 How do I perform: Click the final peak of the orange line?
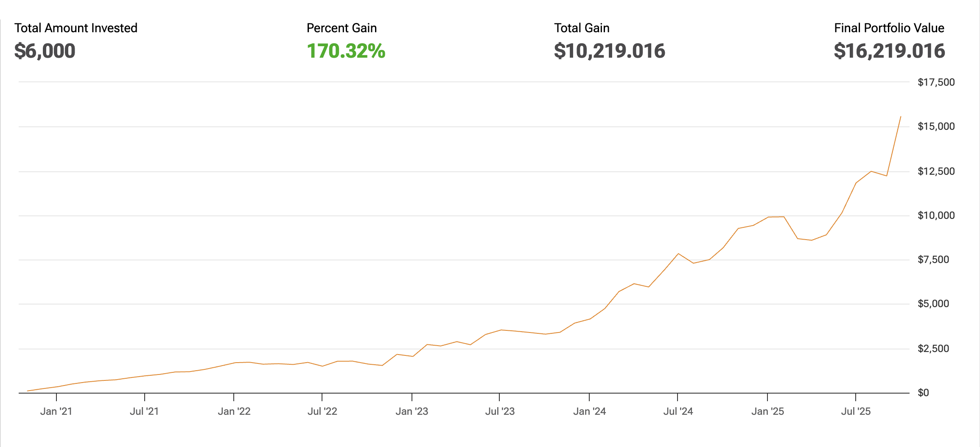click(x=901, y=117)
